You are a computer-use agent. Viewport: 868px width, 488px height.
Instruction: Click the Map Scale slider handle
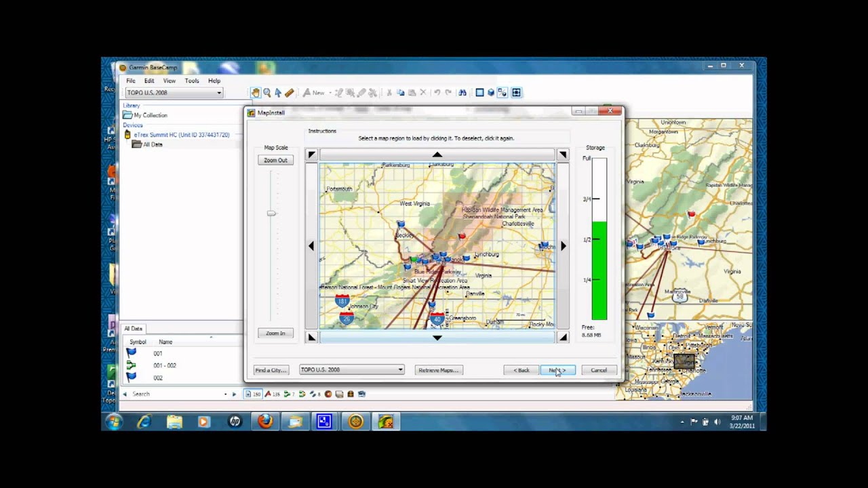coord(271,213)
